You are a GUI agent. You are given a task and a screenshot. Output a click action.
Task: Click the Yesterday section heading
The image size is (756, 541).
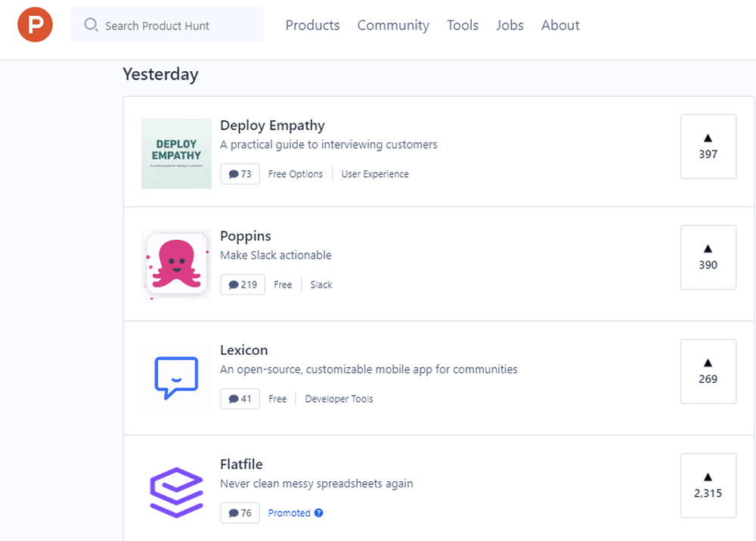click(160, 74)
